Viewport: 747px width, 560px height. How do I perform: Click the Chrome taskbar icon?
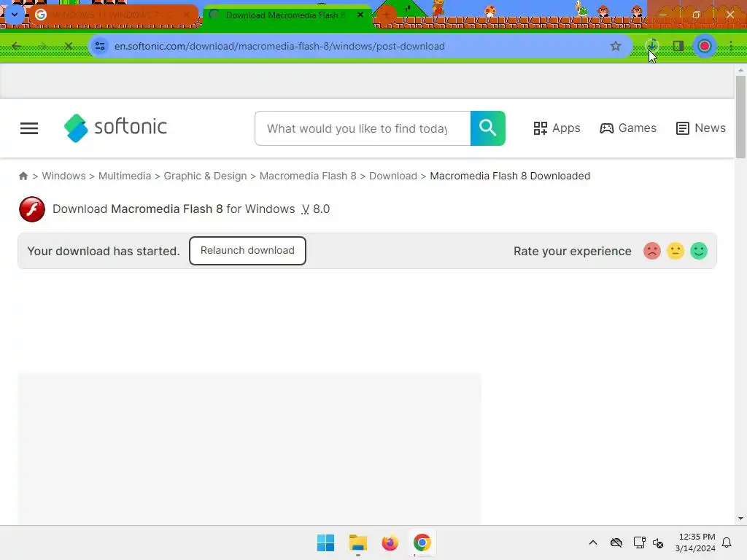pos(422,542)
